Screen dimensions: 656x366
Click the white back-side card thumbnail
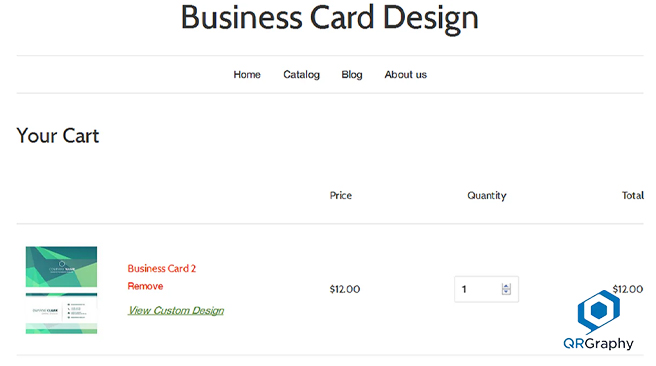pyautogui.click(x=62, y=313)
